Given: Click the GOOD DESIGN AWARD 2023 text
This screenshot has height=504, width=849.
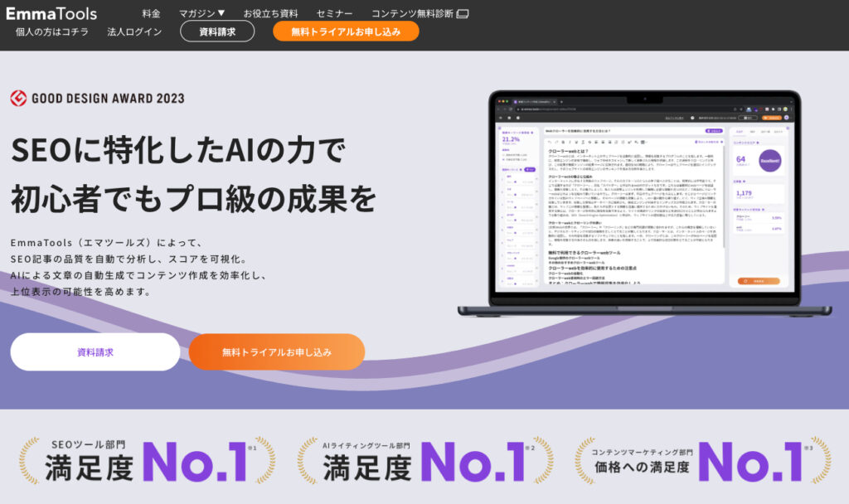Looking at the screenshot, I should point(109,99).
